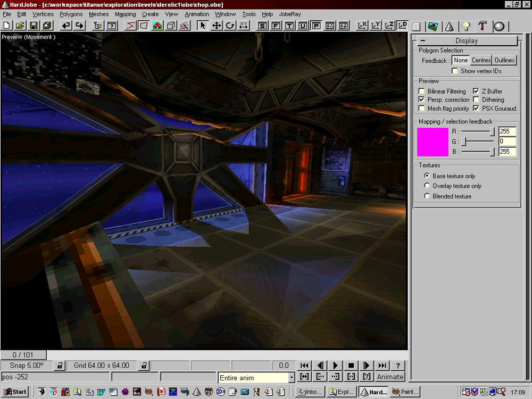Viewport: 532px width, 399px height.
Task: Select the red zigzag vertex path tool
Action: (131, 26)
